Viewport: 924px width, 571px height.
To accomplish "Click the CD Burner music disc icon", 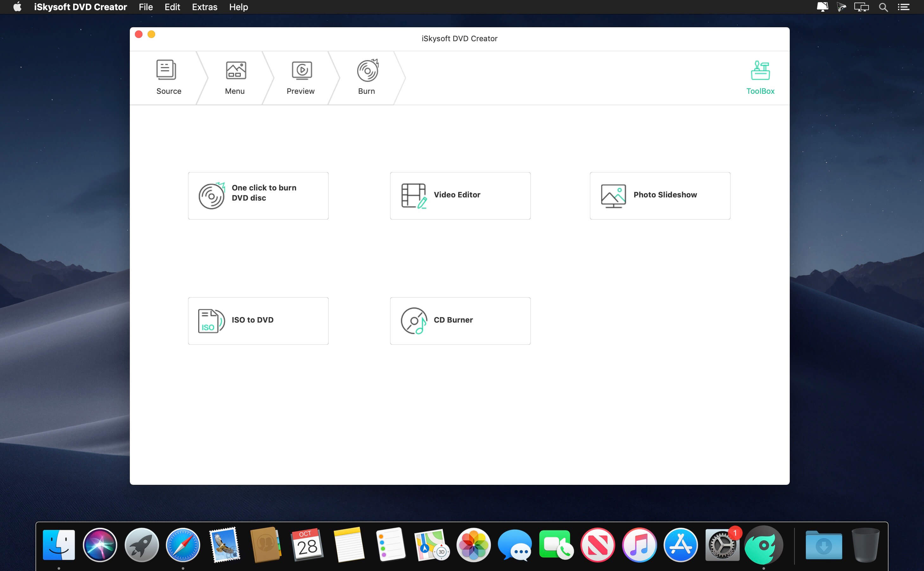I will tap(414, 321).
